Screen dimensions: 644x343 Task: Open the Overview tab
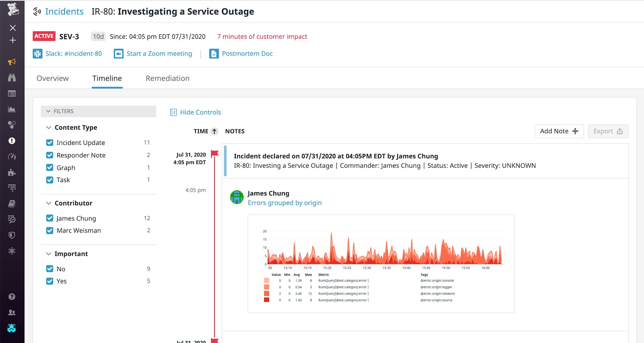[52, 78]
